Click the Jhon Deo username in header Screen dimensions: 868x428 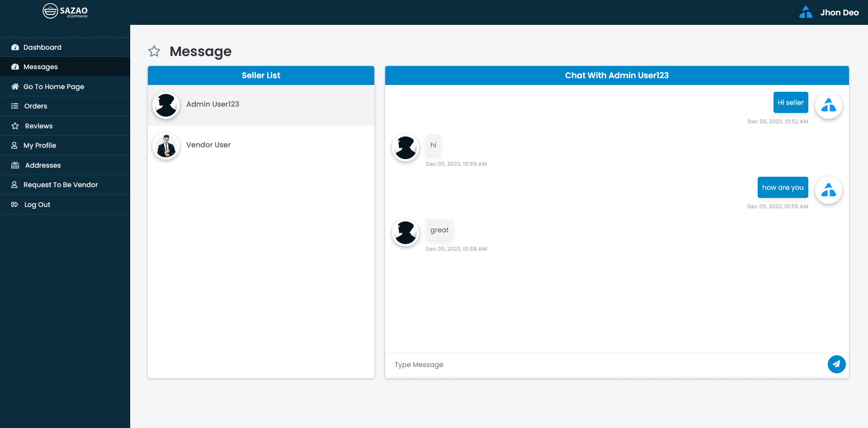(840, 13)
